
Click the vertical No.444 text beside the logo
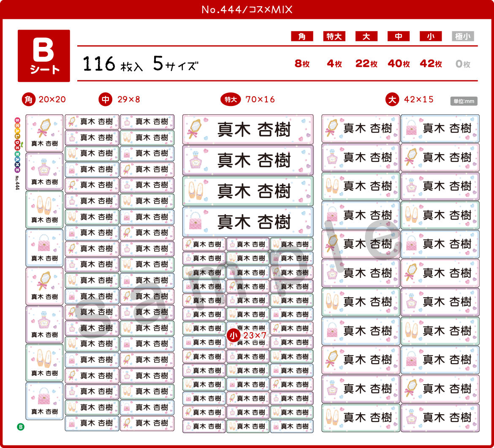(x=17, y=183)
